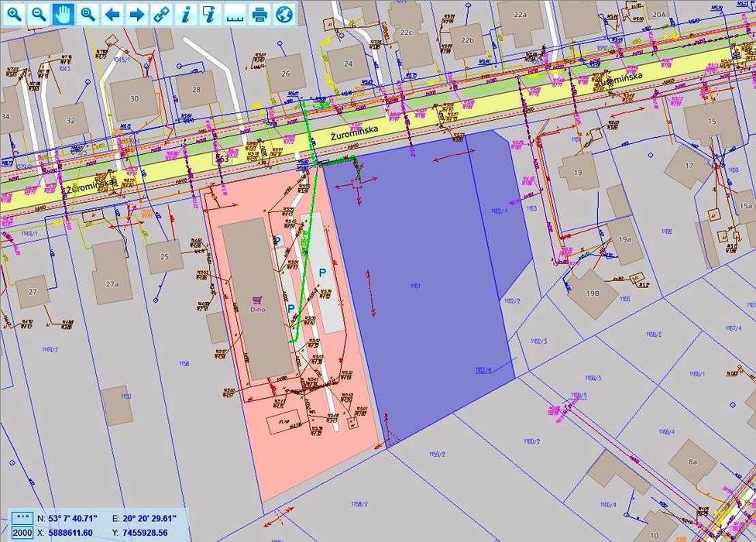756x542 pixels.
Task: Click the 2000 coordinate system button
Action: tap(22, 533)
